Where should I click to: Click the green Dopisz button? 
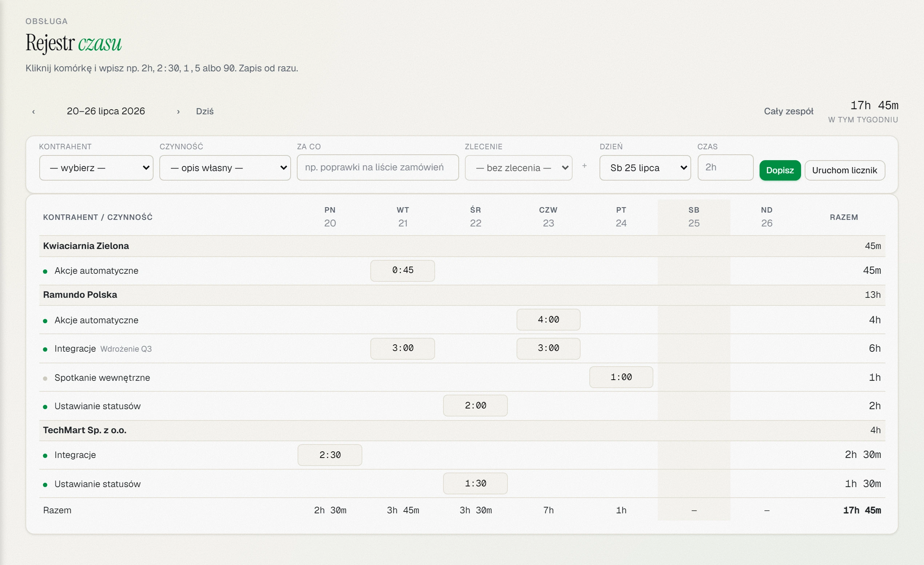point(780,170)
